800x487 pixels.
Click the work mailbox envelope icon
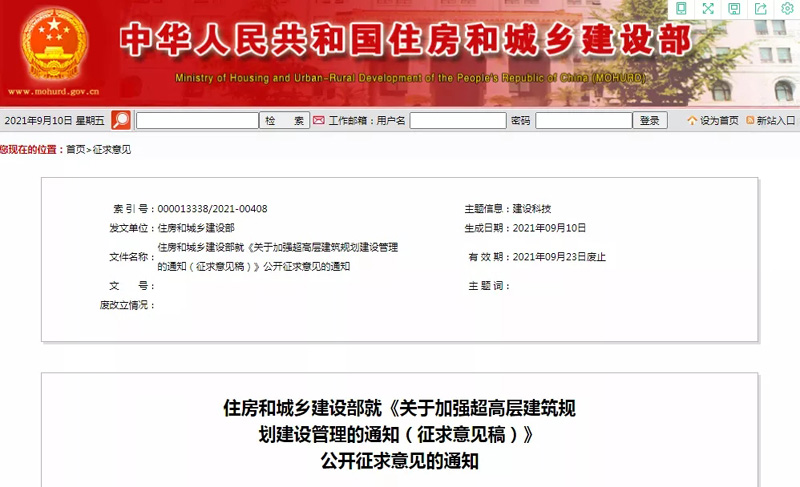pyautogui.click(x=319, y=120)
